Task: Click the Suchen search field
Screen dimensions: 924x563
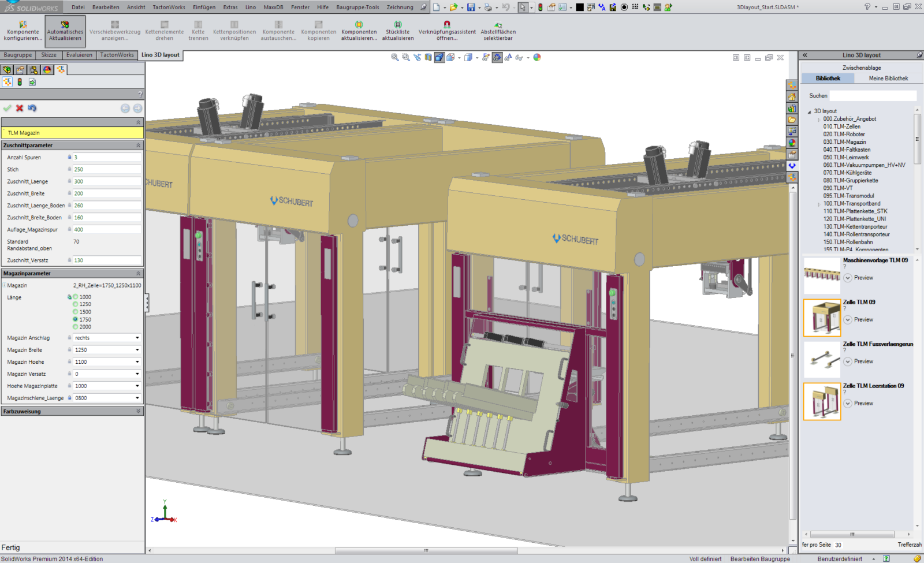Action: [873, 96]
